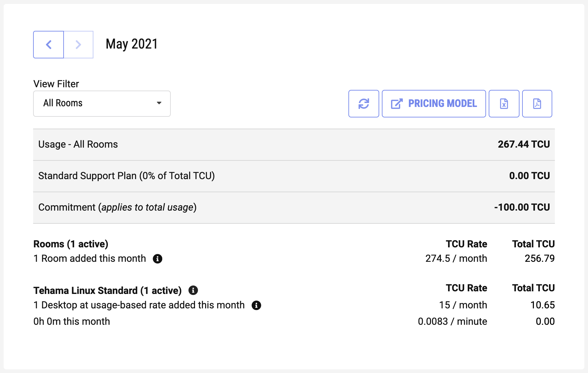Image resolution: width=588 pixels, height=373 pixels.
Task: Go to next month
Action: coord(78,45)
